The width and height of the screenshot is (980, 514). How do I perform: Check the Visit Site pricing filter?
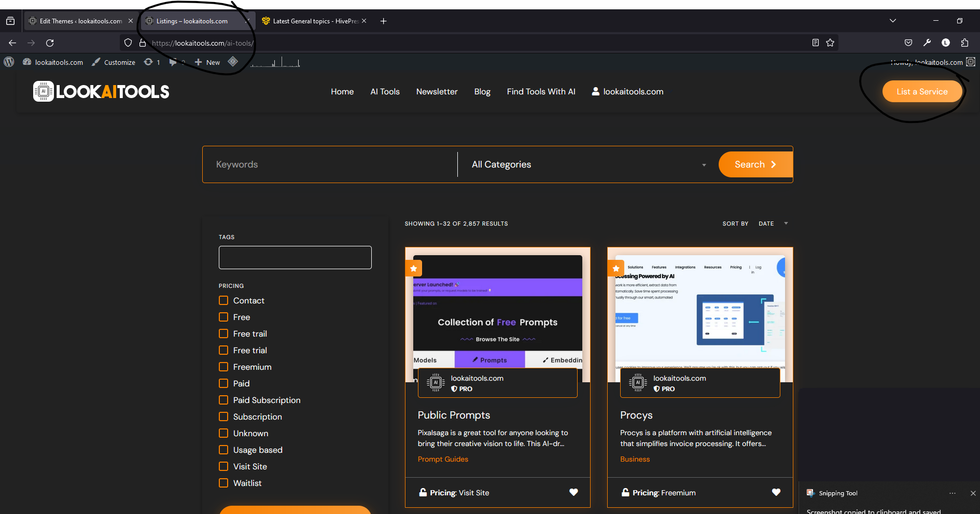click(223, 466)
